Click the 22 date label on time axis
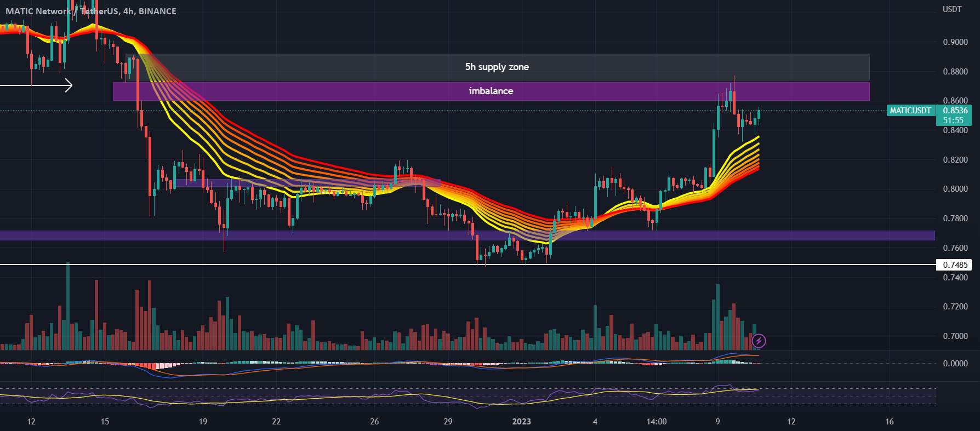Viewport: 980px width, 431px height. coord(276,422)
